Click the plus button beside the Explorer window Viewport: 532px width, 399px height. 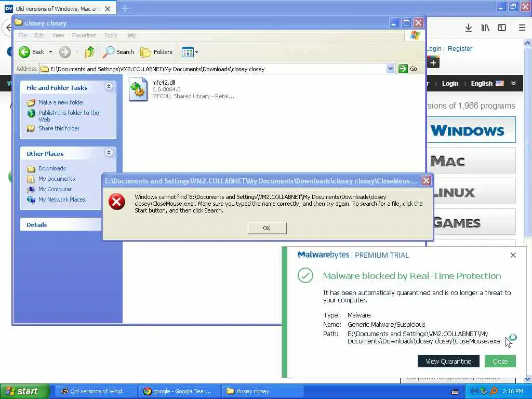433,63
